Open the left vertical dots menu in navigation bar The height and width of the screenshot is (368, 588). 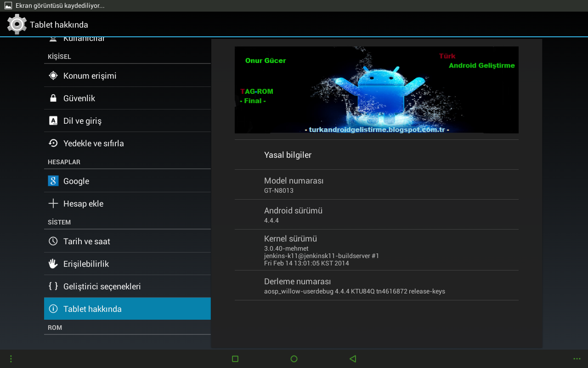click(x=11, y=359)
